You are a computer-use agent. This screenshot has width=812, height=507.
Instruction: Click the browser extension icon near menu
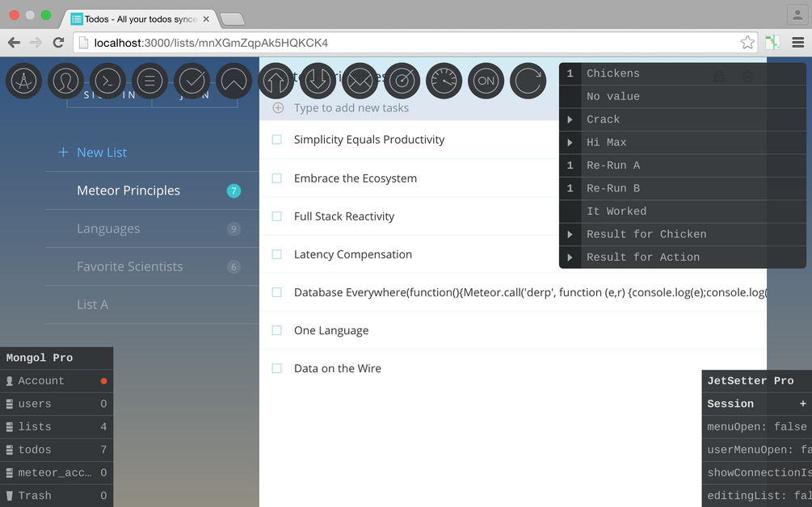point(772,43)
